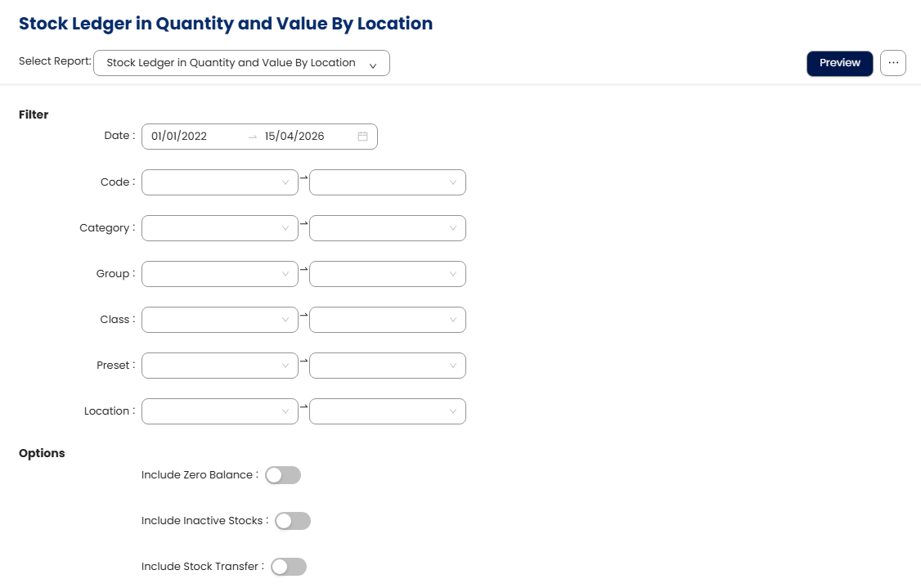Open the second Code range dropdown
Viewport: 921px width, 588px height.
point(380,182)
